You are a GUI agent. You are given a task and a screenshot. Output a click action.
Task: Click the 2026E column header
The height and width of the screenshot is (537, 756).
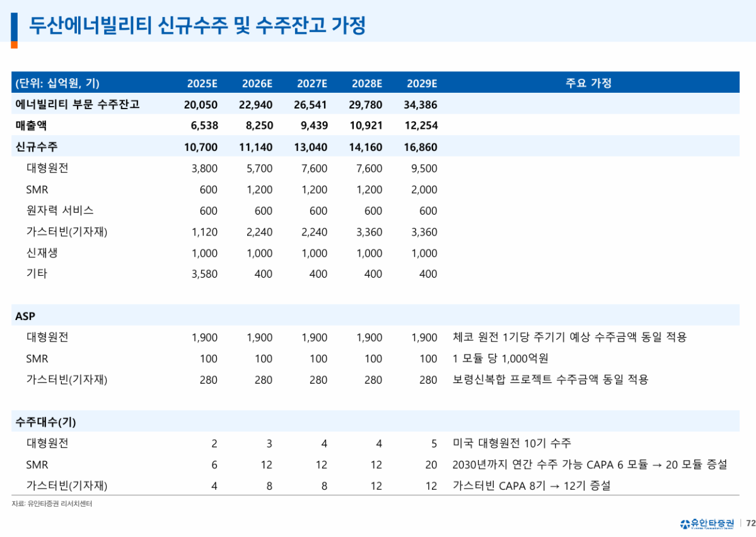[257, 83]
